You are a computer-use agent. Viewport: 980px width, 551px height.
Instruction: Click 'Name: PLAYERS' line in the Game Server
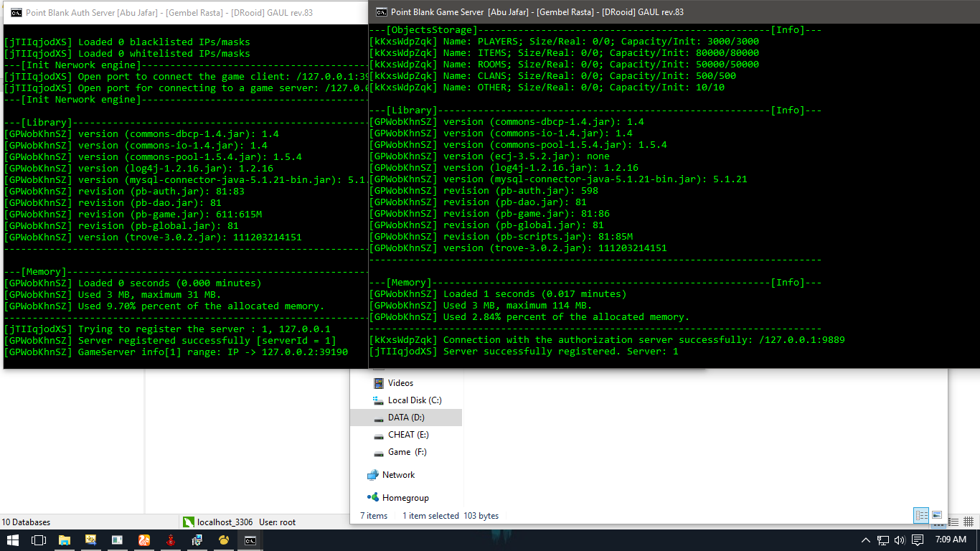pos(564,42)
